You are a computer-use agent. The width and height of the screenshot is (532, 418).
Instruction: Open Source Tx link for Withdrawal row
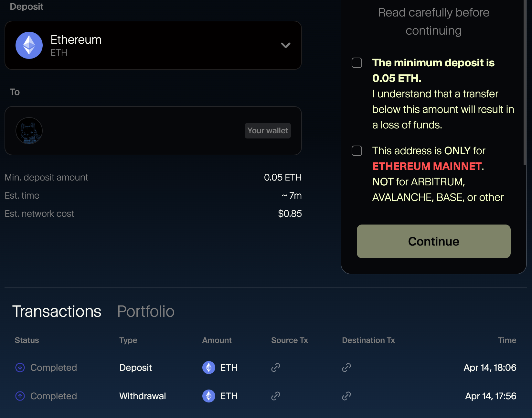[x=276, y=396]
